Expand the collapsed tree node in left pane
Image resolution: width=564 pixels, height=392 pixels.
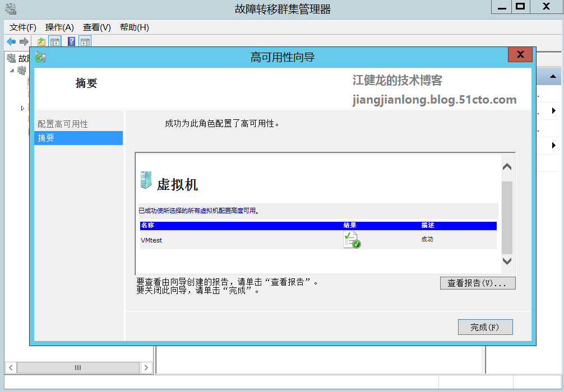point(22,108)
